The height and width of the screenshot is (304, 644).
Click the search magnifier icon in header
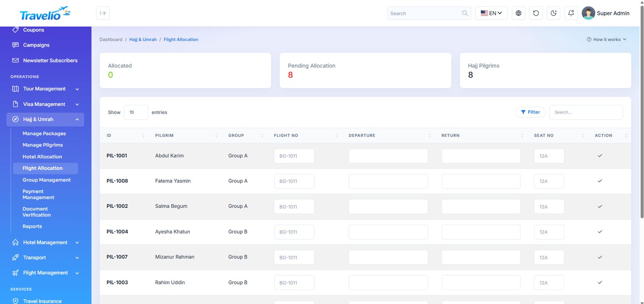point(465,13)
